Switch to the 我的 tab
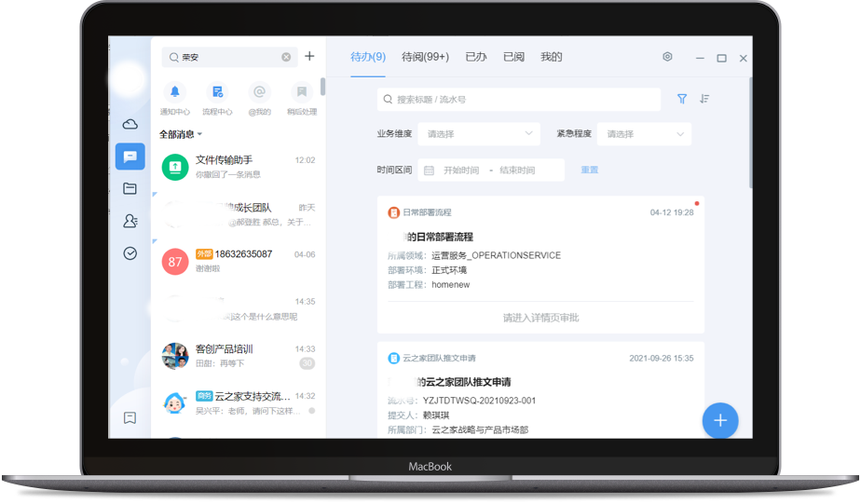The image size is (861, 504). (552, 57)
